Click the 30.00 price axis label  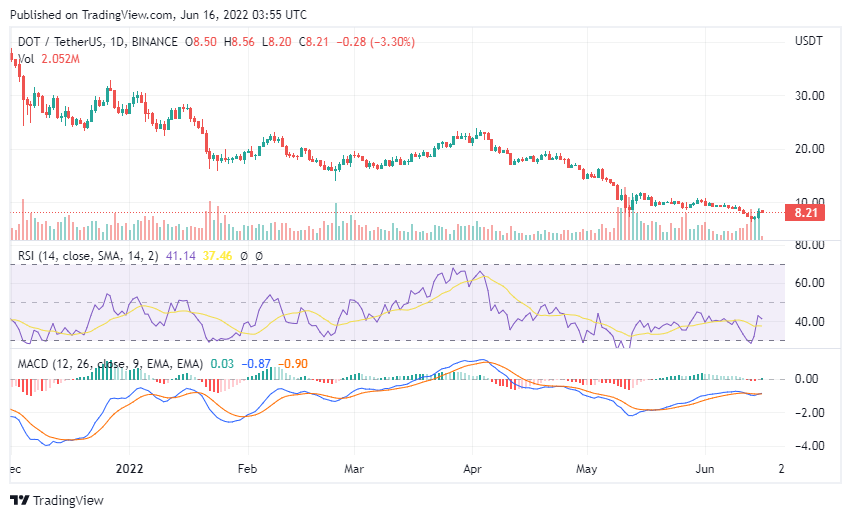809,96
